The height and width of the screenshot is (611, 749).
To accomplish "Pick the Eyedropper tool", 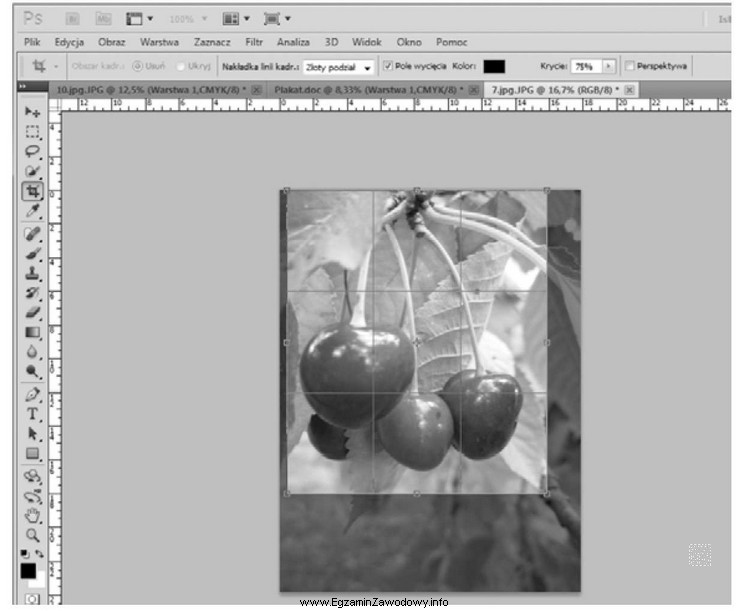I will pos(32,211).
